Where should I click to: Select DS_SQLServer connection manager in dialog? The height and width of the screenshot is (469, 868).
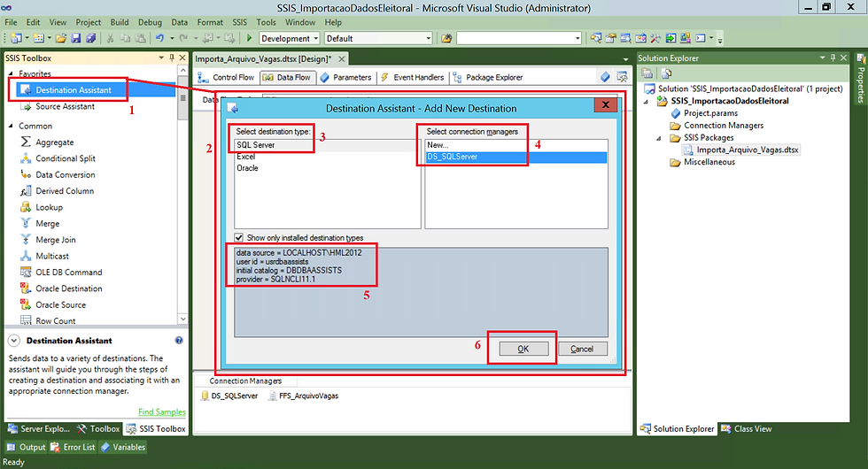tap(515, 157)
